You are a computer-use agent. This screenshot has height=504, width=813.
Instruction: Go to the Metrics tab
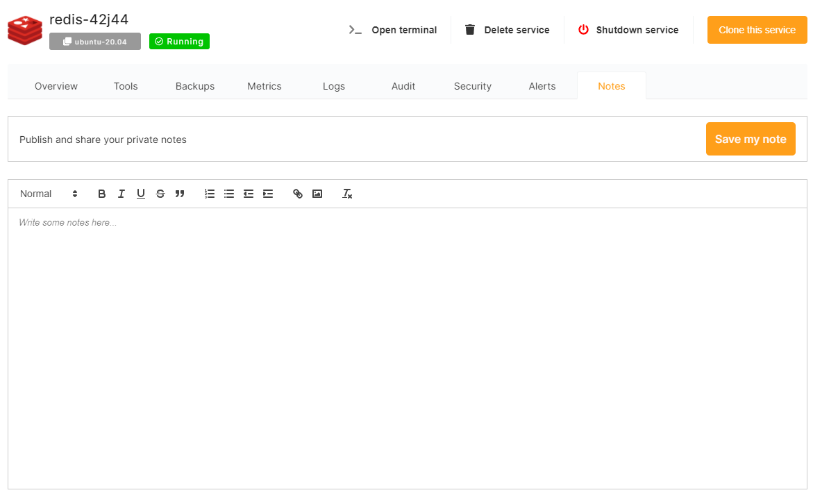[x=265, y=86]
